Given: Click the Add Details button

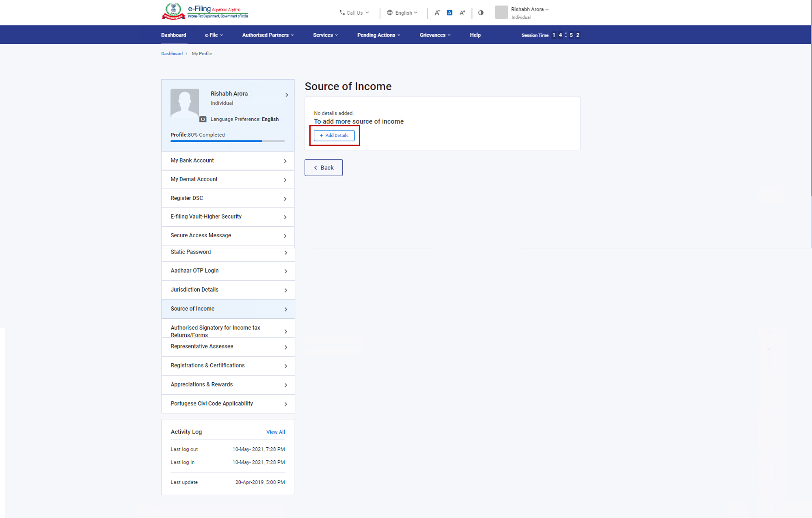Looking at the screenshot, I should [334, 135].
